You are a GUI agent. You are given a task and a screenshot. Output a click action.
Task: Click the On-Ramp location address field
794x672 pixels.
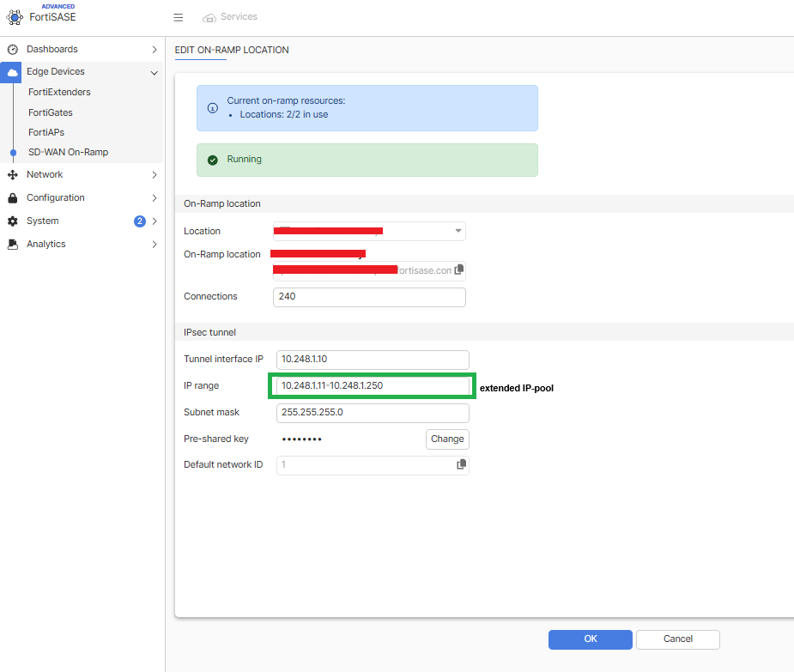(369, 271)
